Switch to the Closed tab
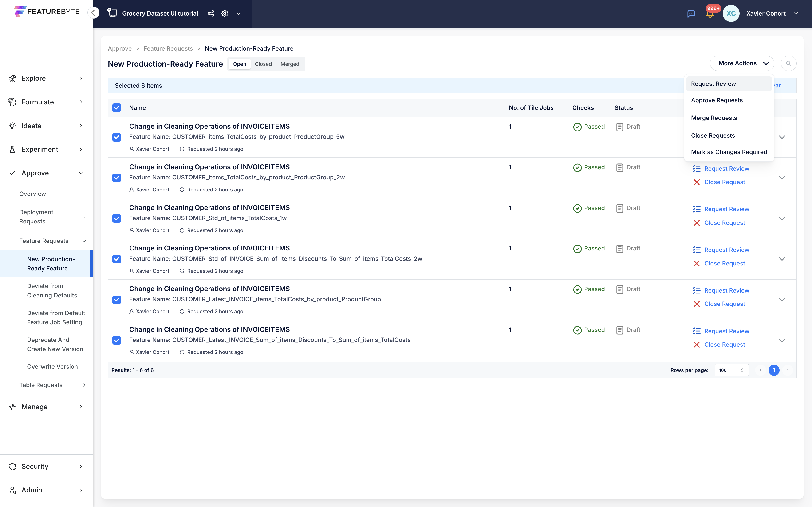812x507 pixels. [x=263, y=64]
